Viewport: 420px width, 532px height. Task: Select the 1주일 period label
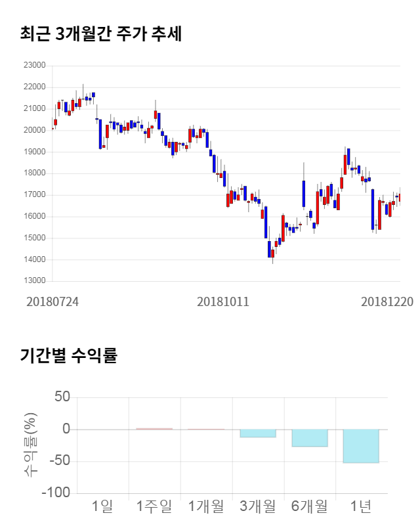point(154,506)
